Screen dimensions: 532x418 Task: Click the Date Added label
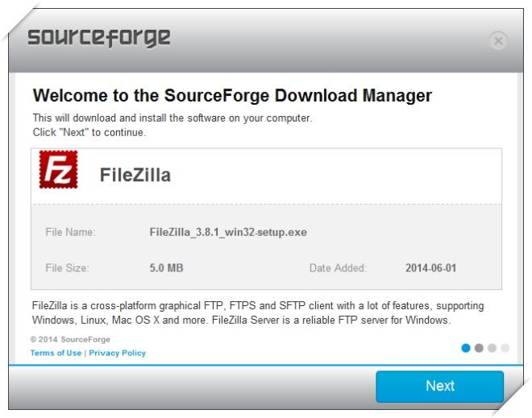[338, 268]
